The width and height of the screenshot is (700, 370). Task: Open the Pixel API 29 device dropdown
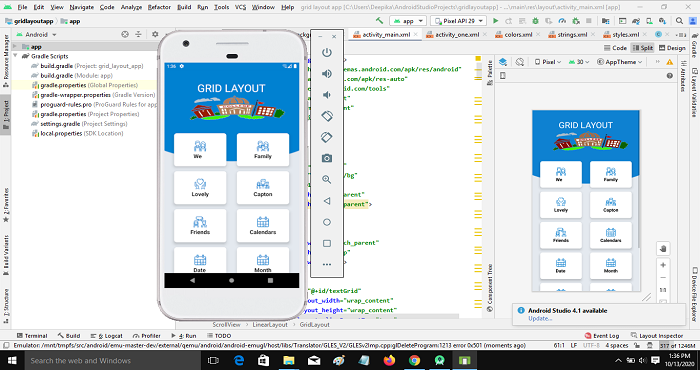tap(458, 21)
